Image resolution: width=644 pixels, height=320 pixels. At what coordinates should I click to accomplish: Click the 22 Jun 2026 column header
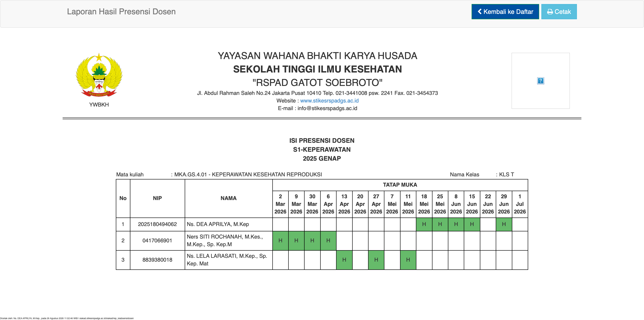pos(488,204)
